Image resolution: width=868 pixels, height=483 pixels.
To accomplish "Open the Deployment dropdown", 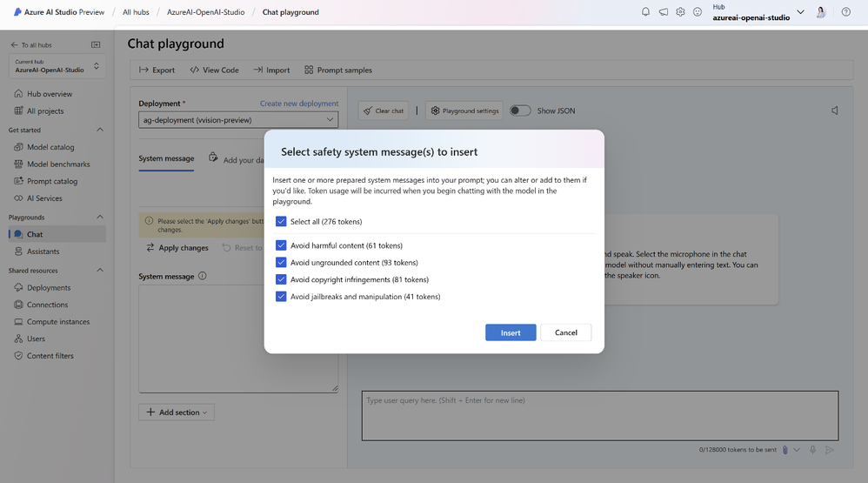I will coord(238,120).
